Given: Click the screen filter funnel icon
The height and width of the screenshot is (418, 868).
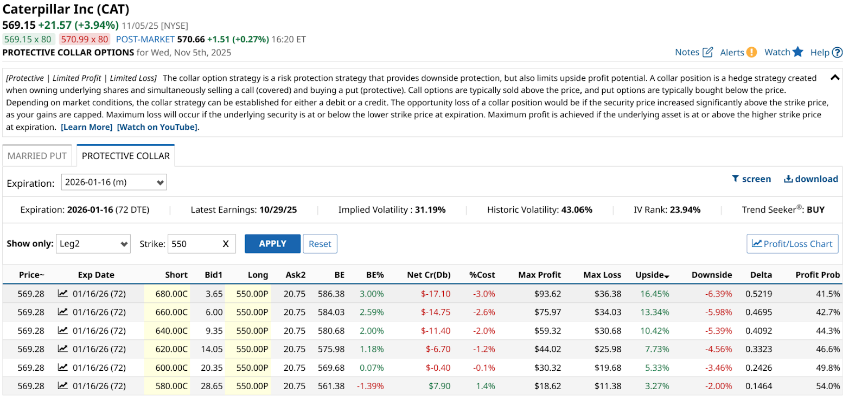Looking at the screenshot, I should pos(735,179).
